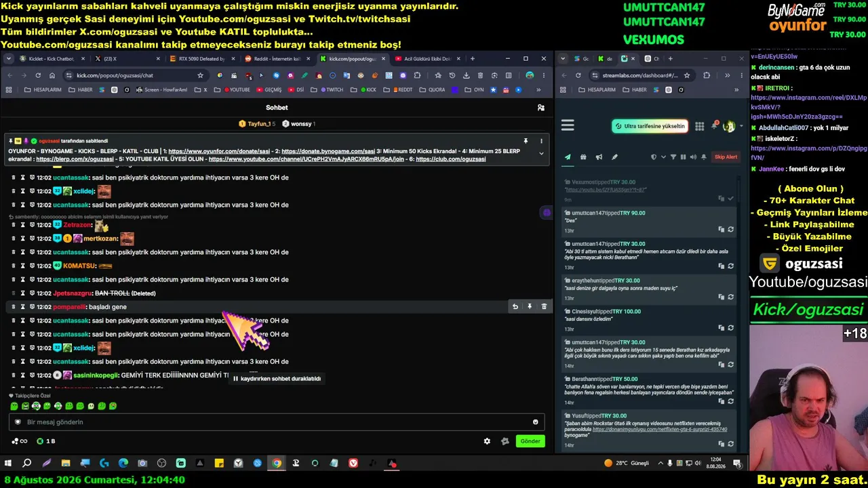Open taskbar notification center icon

[737, 464]
